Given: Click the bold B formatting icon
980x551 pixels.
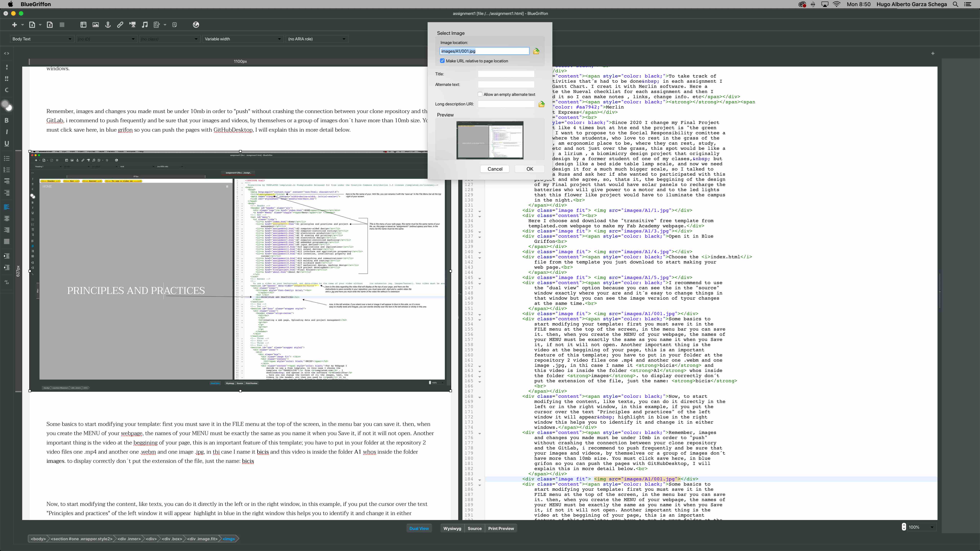Looking at the screenshot, I should [x=7, y=120].
